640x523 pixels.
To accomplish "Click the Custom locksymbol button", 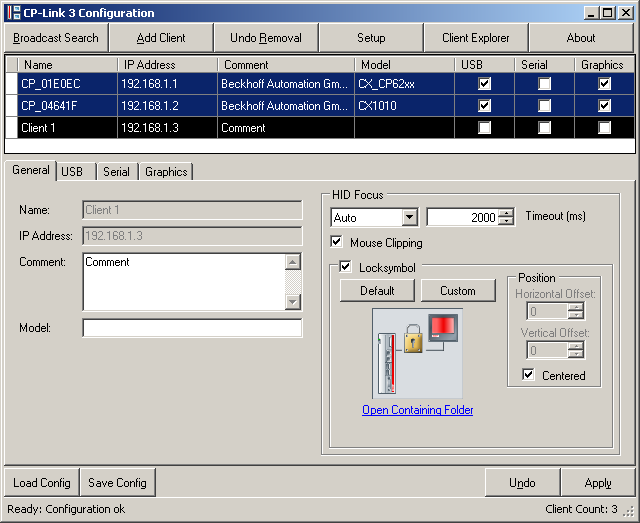I will (x=458, y=291).
